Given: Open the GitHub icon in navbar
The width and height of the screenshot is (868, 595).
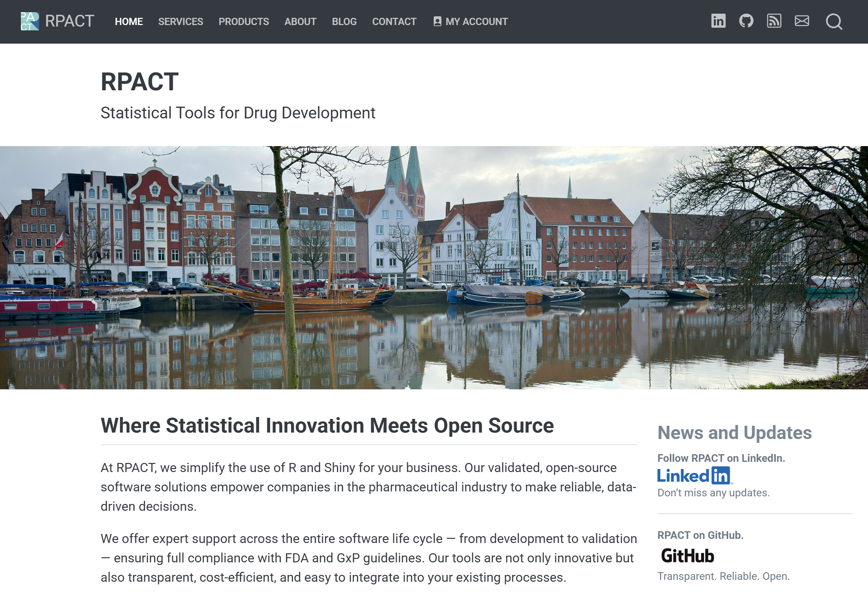Looking at the screenshot, I should coord(746,21).
